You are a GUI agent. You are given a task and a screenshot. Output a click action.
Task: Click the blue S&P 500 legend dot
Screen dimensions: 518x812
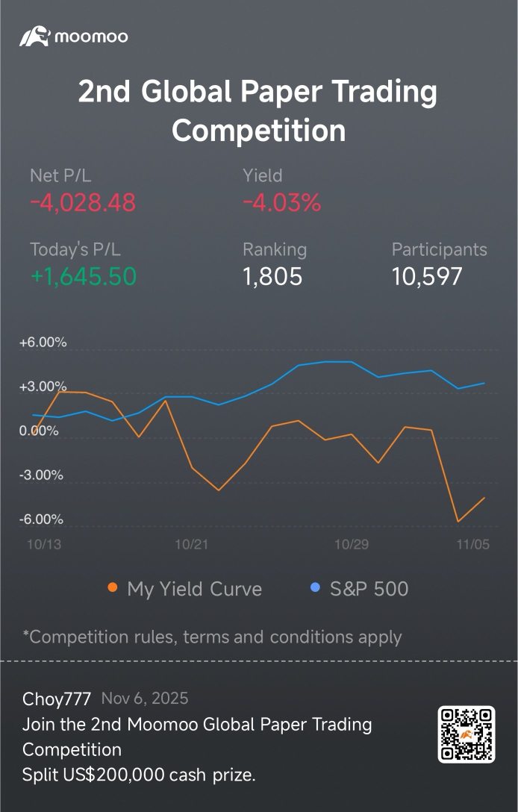[x=315, y=588]
